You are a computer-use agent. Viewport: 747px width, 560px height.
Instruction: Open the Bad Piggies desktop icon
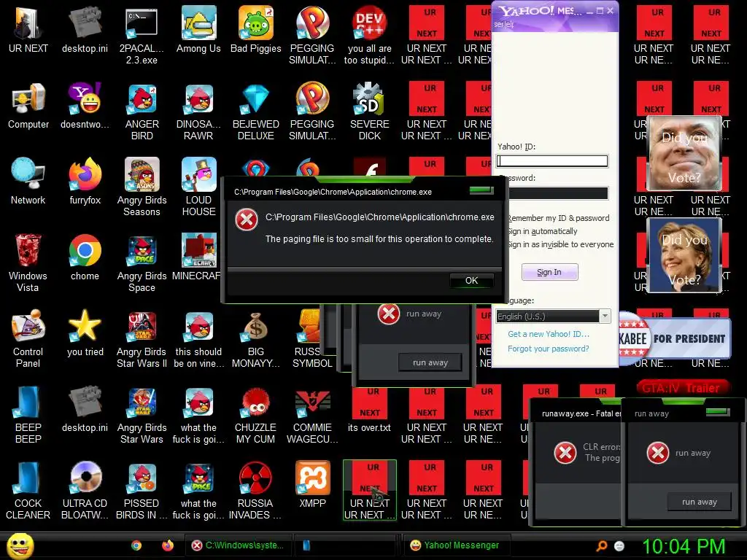coord(256,29)
